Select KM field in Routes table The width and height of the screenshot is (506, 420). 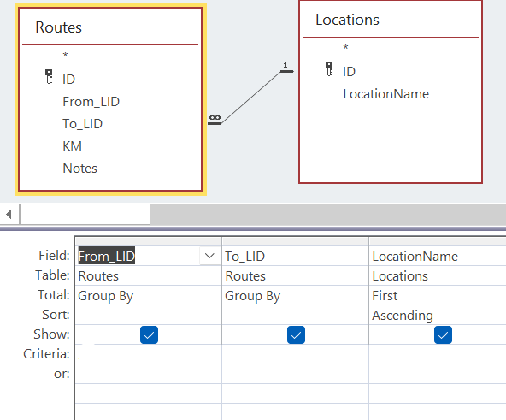pyautogui.click(x=73, y=146)
